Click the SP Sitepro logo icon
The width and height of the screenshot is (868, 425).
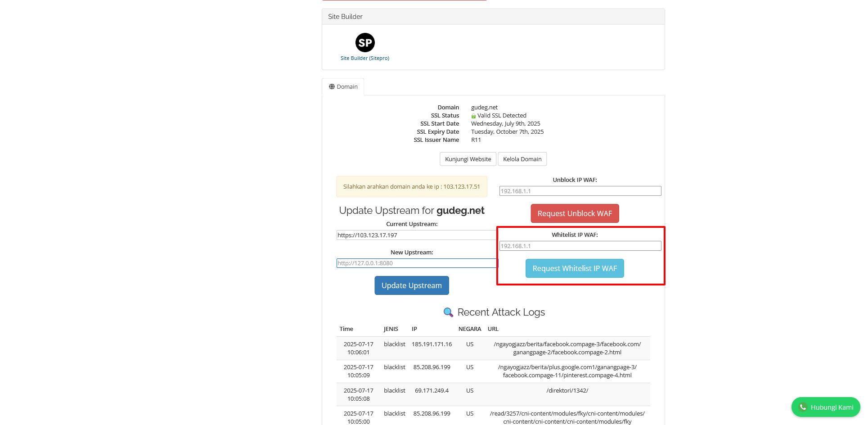[x=365, y=42]
